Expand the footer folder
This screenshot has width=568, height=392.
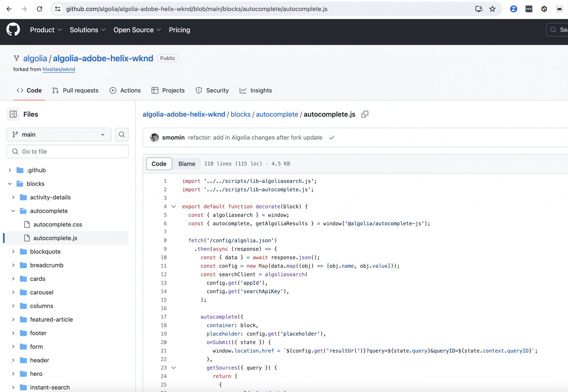coord(13,333)
